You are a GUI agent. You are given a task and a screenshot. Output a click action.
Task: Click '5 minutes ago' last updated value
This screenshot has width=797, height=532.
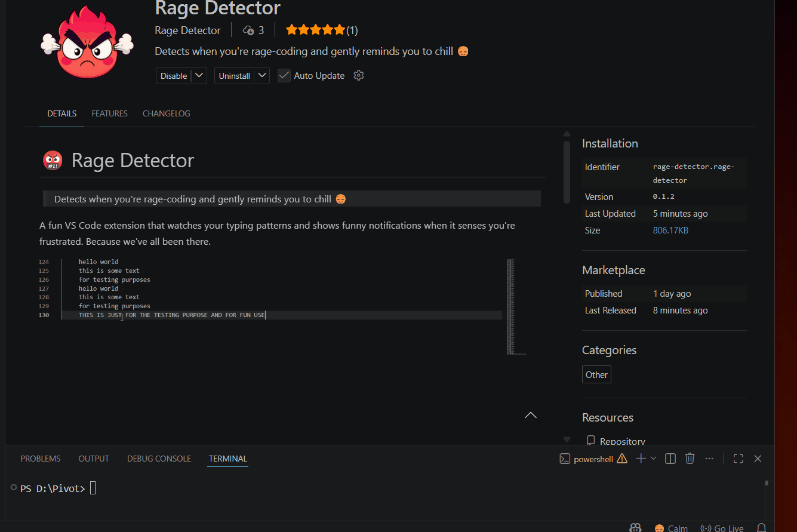(x=681, y=214)
